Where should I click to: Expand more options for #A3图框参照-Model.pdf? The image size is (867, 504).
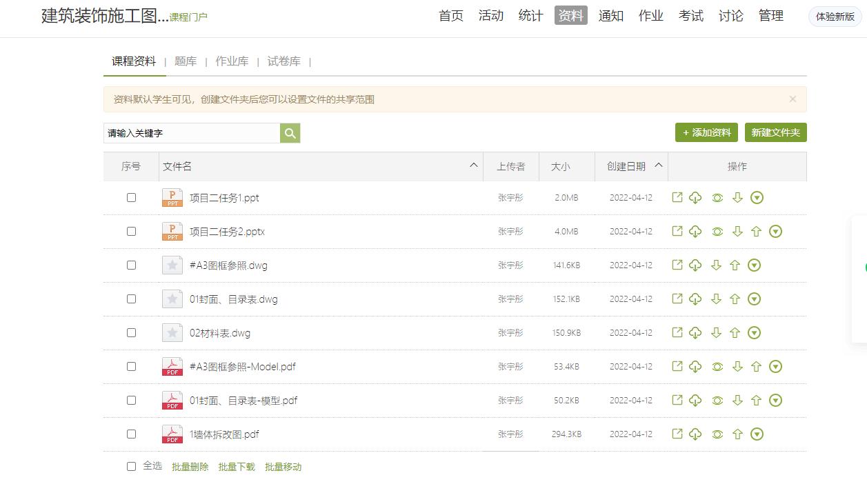tap(775, 367)
